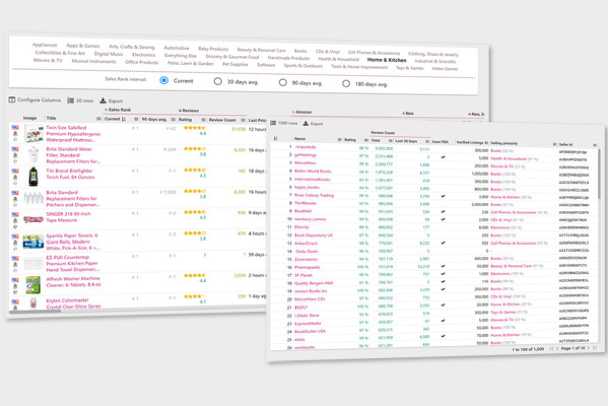Open Affresh Washer Machine Cleaner link

pos(73,282)
